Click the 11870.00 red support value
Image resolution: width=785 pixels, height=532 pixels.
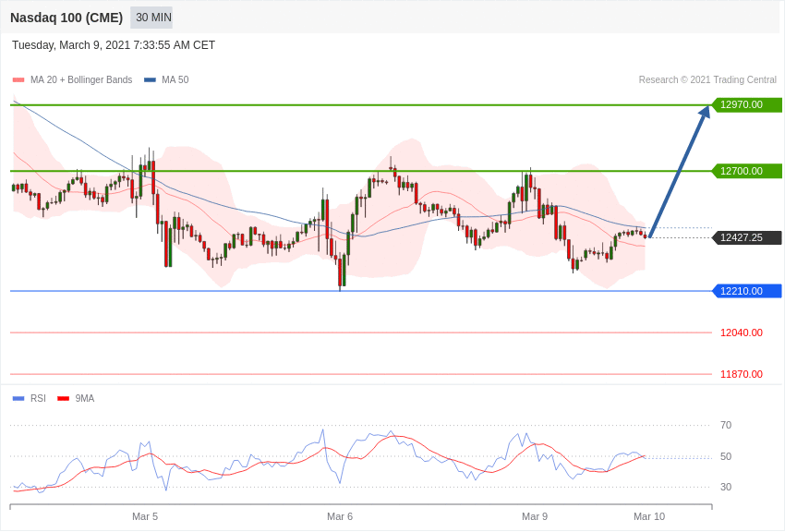[x=742, y=374]
